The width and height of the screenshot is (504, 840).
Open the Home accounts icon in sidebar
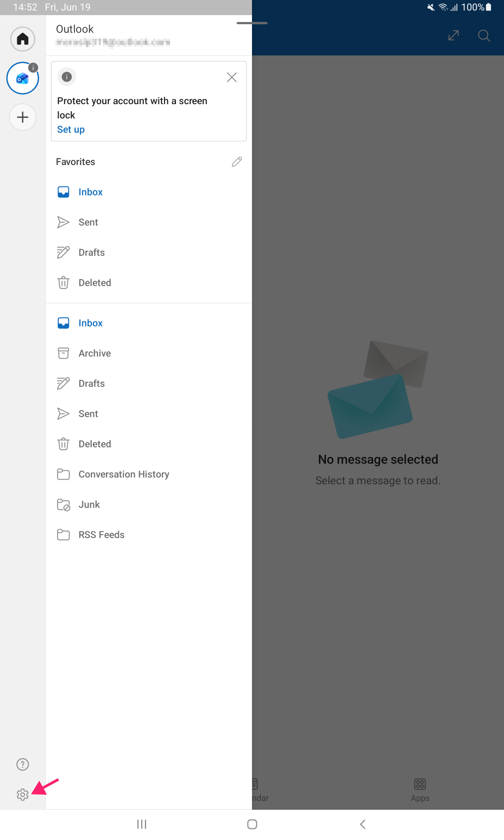(23, 39)
